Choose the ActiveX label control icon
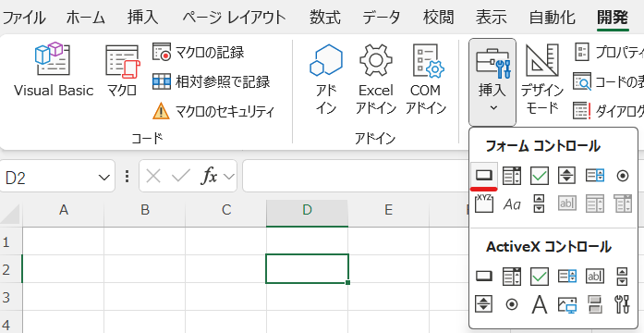 pos(540,304)
